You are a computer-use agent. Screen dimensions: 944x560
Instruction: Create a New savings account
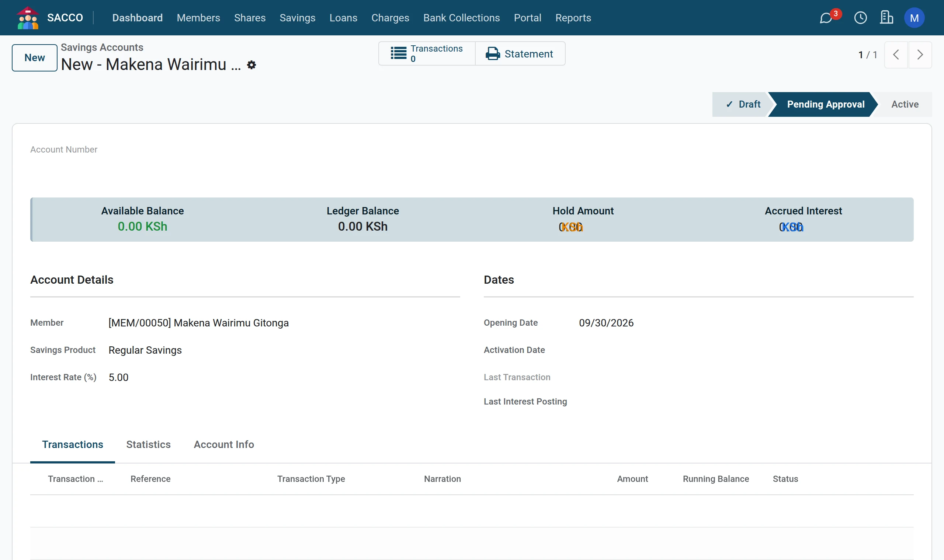pyautogui.click(x=34, y=58)
